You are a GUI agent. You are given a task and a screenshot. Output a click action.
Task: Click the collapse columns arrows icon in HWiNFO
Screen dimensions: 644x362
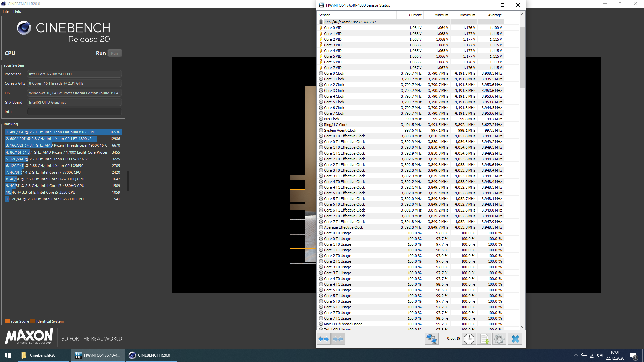click(x=338, y=339)
